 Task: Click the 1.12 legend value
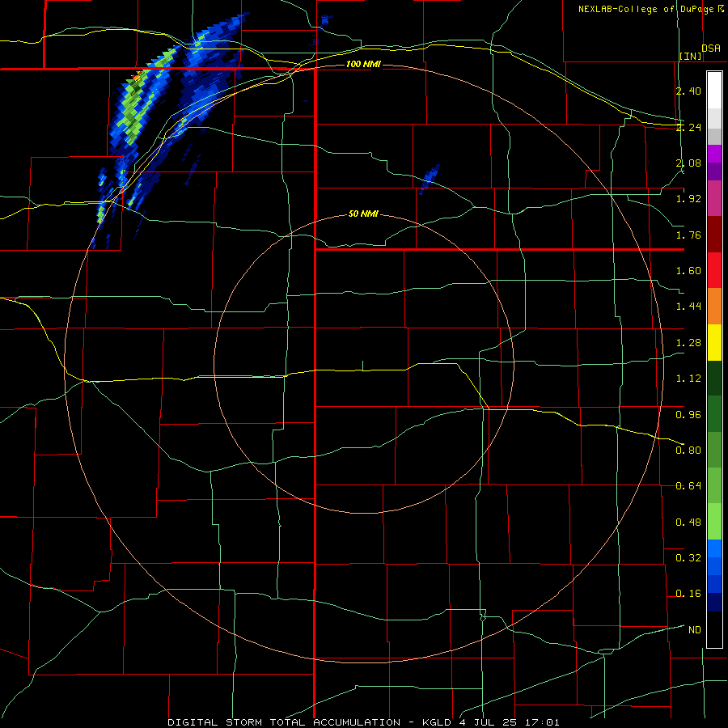[x=688, y=379]
